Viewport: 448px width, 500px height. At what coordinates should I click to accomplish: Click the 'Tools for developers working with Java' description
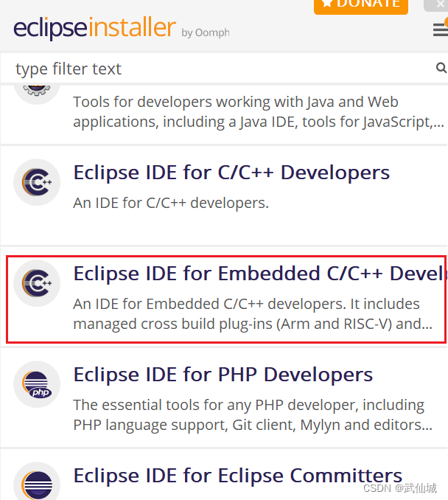pos(259,112)
